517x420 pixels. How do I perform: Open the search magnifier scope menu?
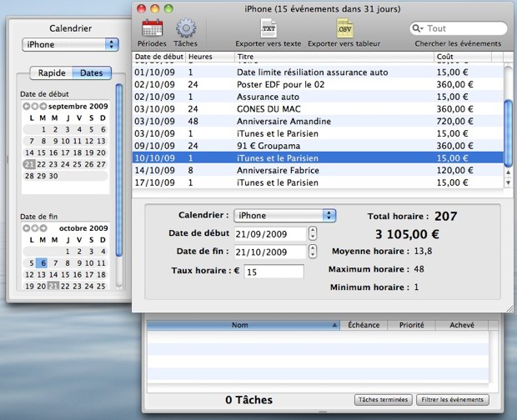coord(418,28)
